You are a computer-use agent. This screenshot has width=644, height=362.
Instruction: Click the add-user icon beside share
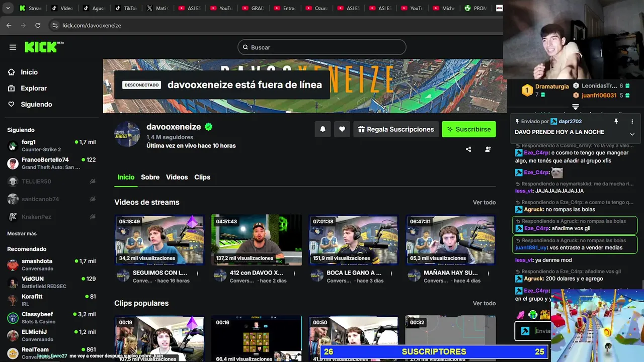tap(488, 149)
